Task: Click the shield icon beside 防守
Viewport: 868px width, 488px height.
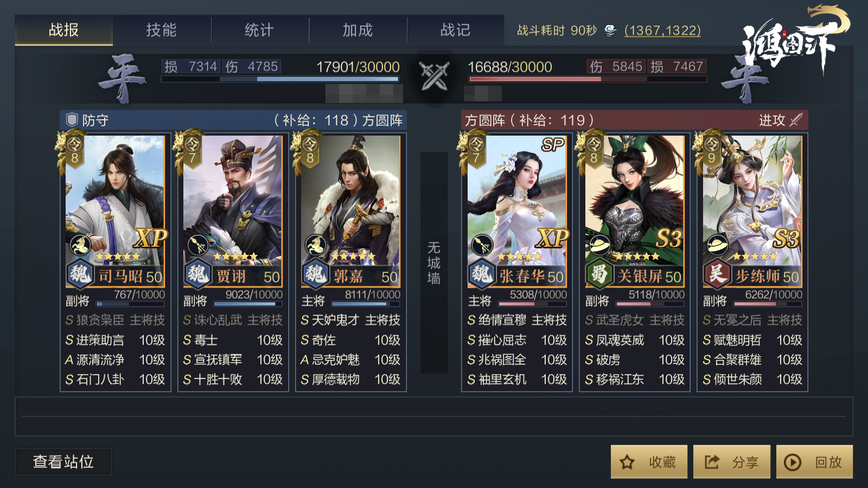Action: (x=72, y=120)
